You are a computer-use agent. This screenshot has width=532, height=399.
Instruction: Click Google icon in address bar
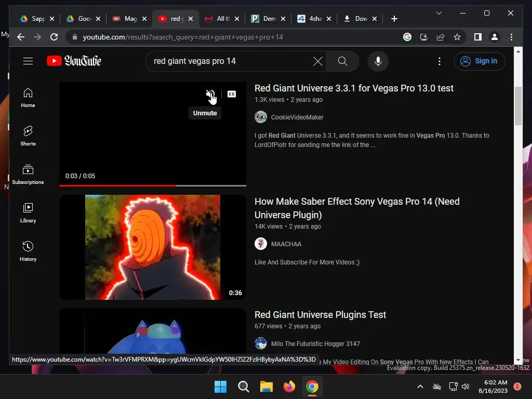(x=407, y=37)
